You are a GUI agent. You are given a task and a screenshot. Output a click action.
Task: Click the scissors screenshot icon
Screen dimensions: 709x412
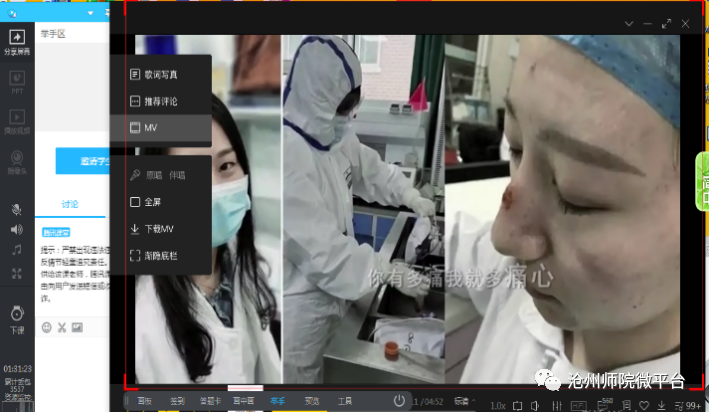click(62, 327)
